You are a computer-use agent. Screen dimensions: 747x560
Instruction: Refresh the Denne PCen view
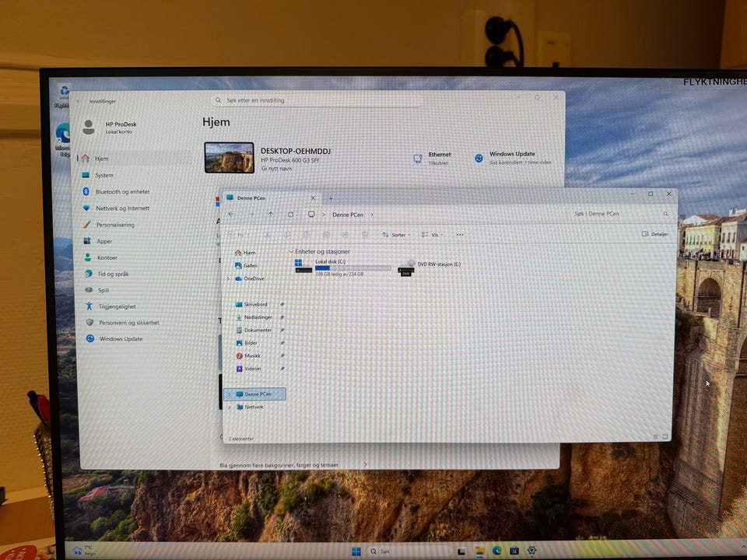(x=290, y=215)
